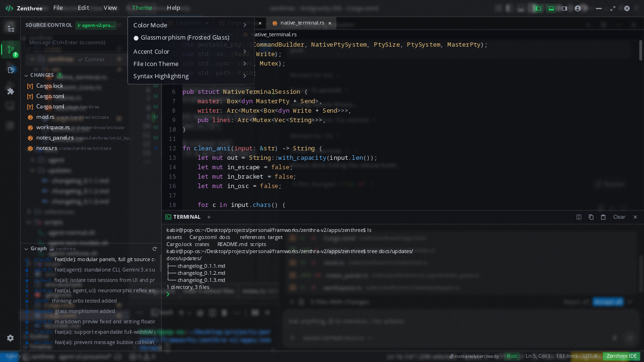Open the notes edit icon in activity bar
Viewport: 644px width, 362px height.
[10, 70]
